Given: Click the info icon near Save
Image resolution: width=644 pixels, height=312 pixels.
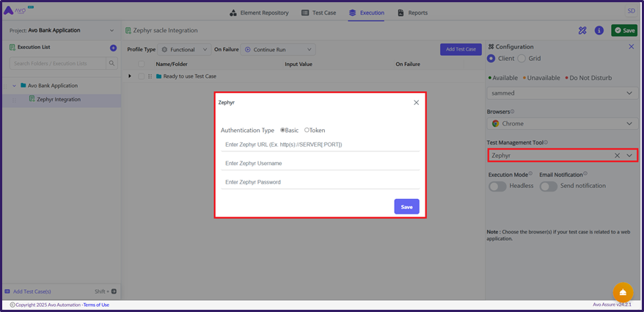Looking at the screenshot, I should tap(599, 30).
